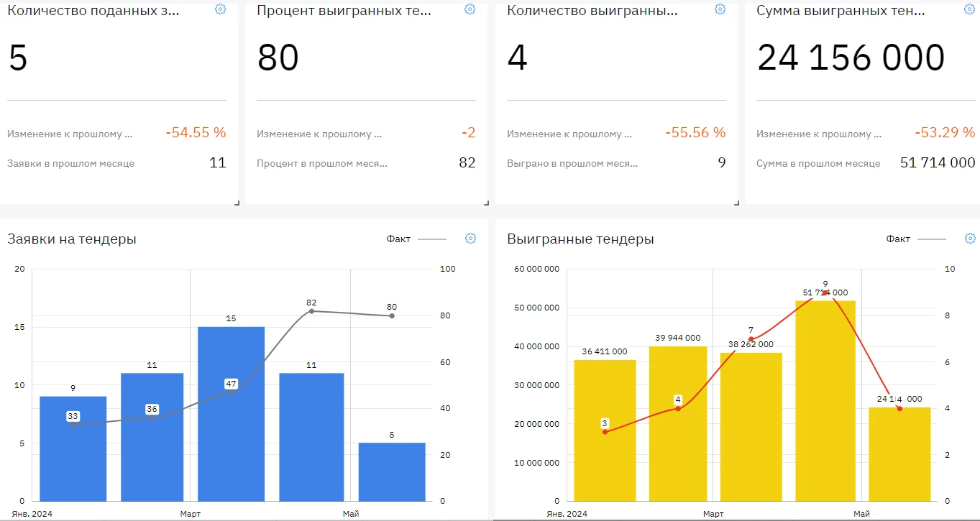Viewport: 980px width, 521px height.
Task: Click the yellow bar labeled 36 411 000
Action: (x=605, y=430)
